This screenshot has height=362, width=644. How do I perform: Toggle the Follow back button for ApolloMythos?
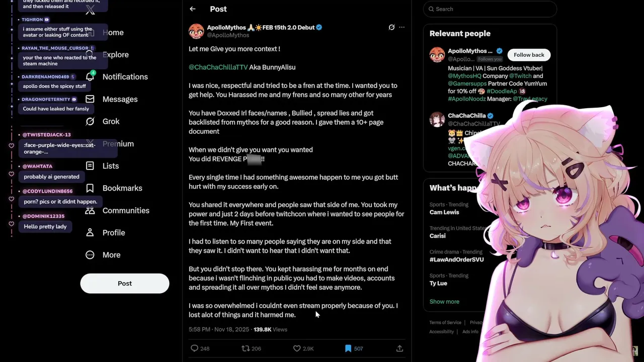click(529, 55)
